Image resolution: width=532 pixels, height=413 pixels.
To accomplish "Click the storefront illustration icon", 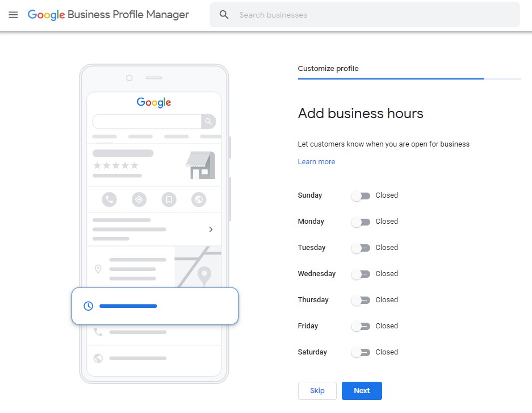I will 201,165.
